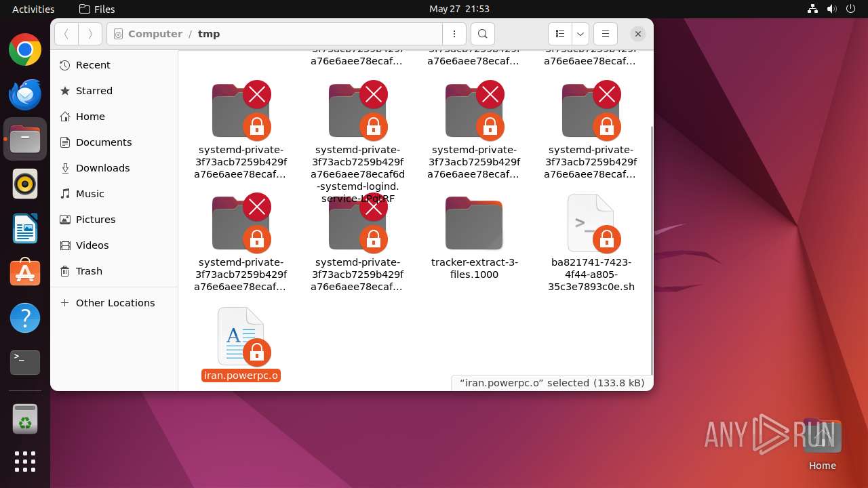868x488 pixels.
Task: Open Google Chrome from the dock
Action: 25,49
